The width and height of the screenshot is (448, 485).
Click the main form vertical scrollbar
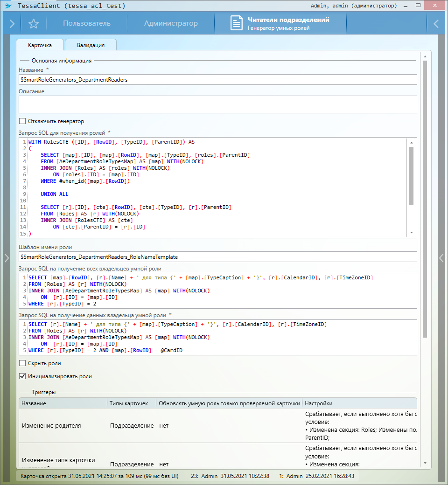[x=425, y=196]
